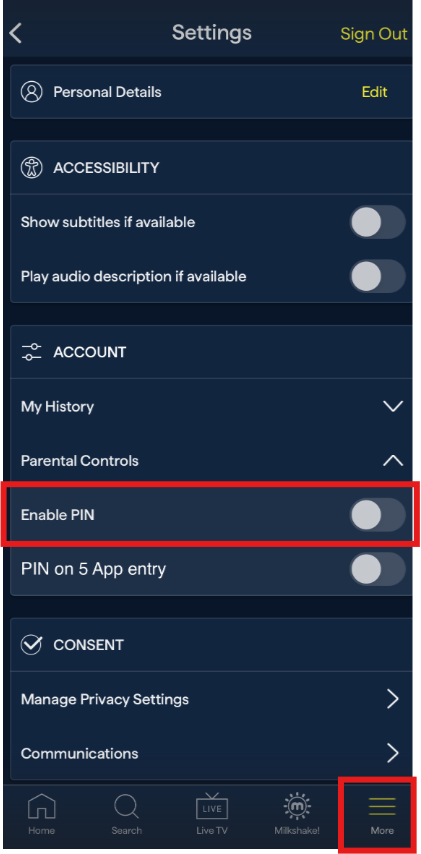
Task: Select the More tab
Action: coord(382,814)
